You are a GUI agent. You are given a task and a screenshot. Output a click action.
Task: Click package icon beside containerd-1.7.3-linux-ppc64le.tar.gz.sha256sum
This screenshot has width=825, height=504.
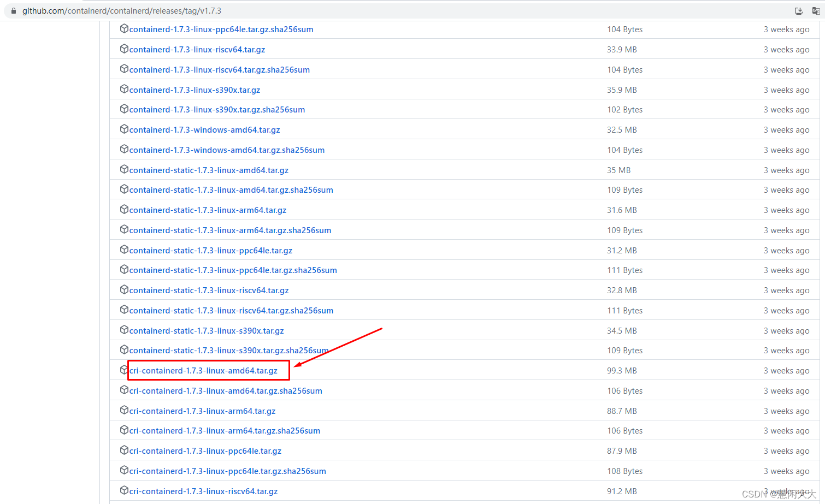pyautogui.click(x=124, y=28)
